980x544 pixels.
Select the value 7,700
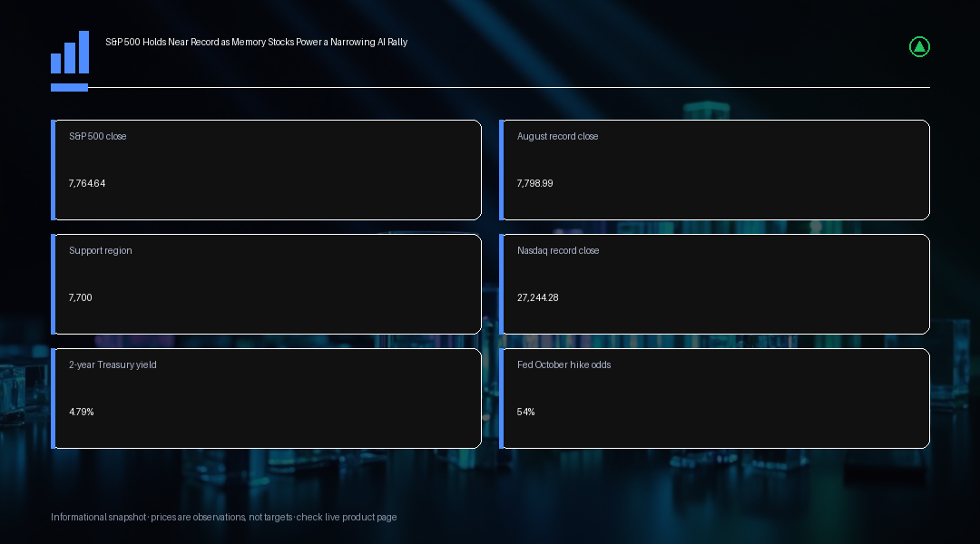coord(80,298)
